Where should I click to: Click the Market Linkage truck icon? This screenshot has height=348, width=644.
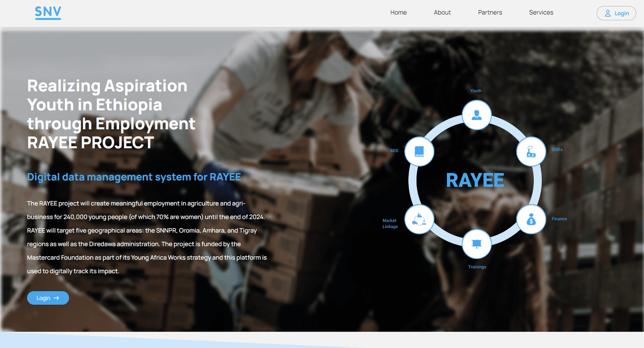click(419, 219)
